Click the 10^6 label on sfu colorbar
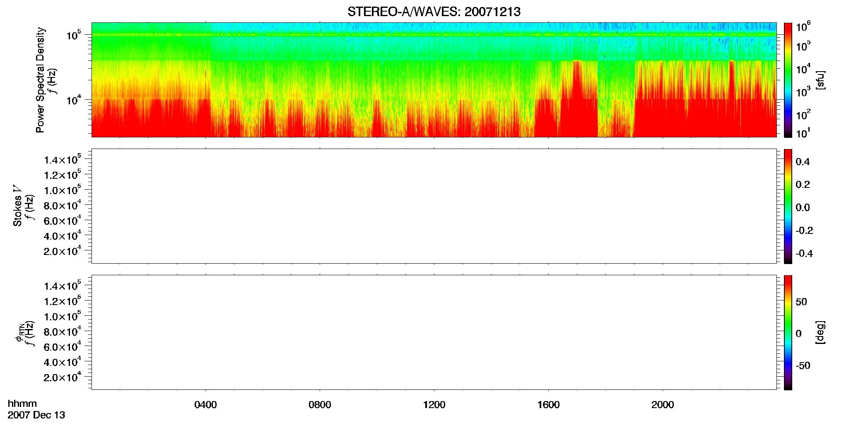Viewport: 868px width, 447px height. [x=803, y=26]
